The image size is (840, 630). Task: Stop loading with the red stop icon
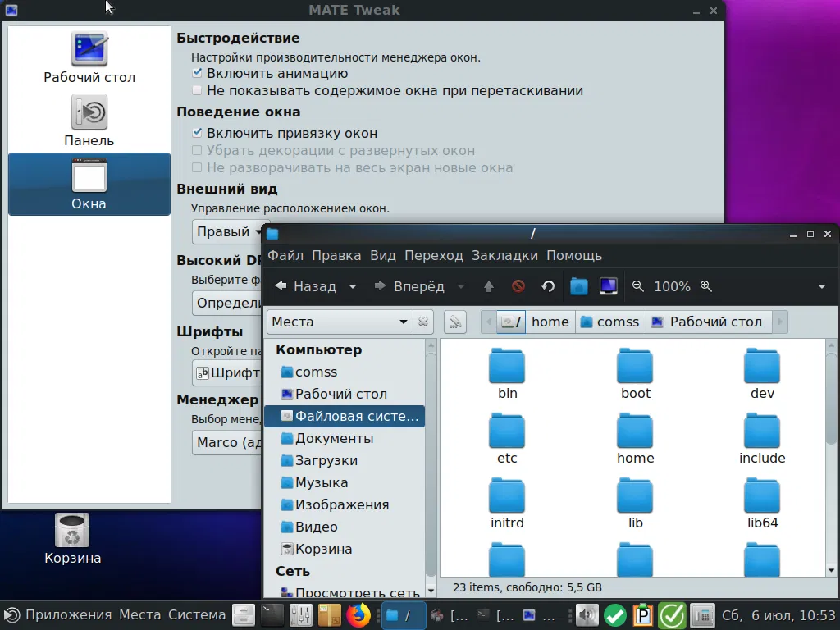point(518,286)
